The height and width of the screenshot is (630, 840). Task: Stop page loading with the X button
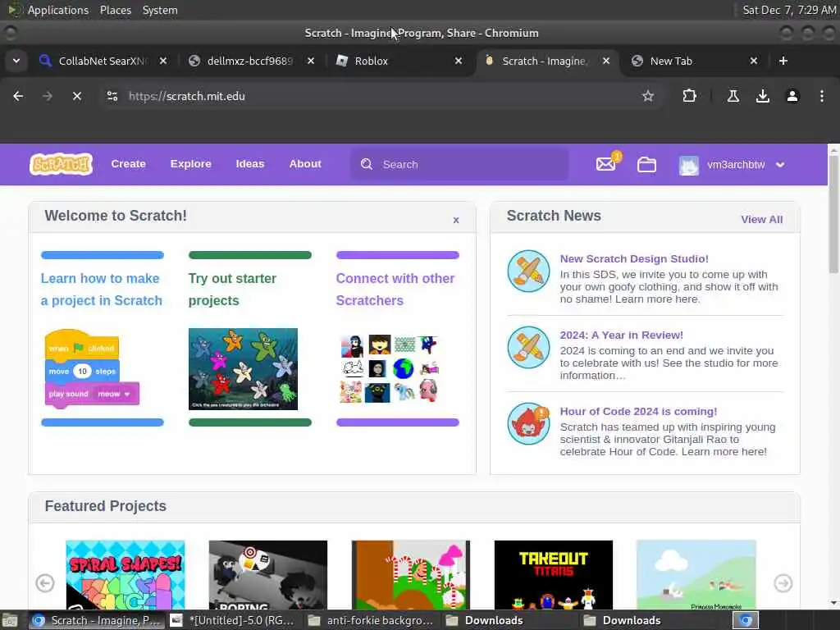pyautogui.click(x=77, y=96)
